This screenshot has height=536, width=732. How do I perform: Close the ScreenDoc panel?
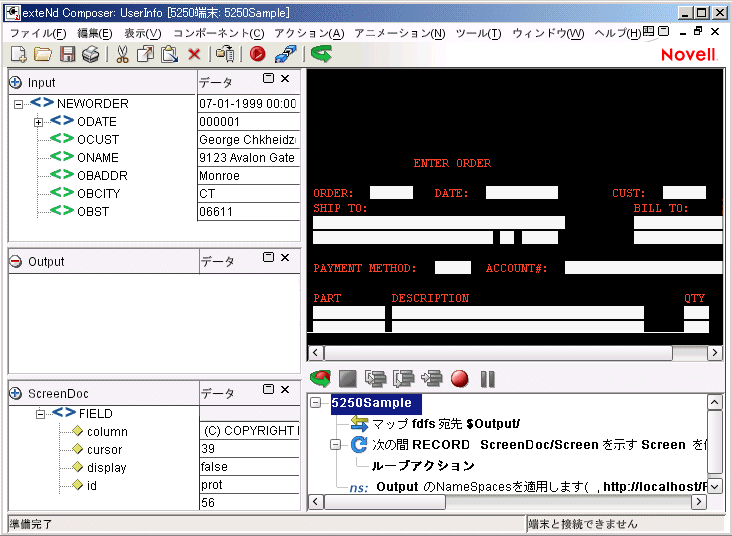coord(285,389)
